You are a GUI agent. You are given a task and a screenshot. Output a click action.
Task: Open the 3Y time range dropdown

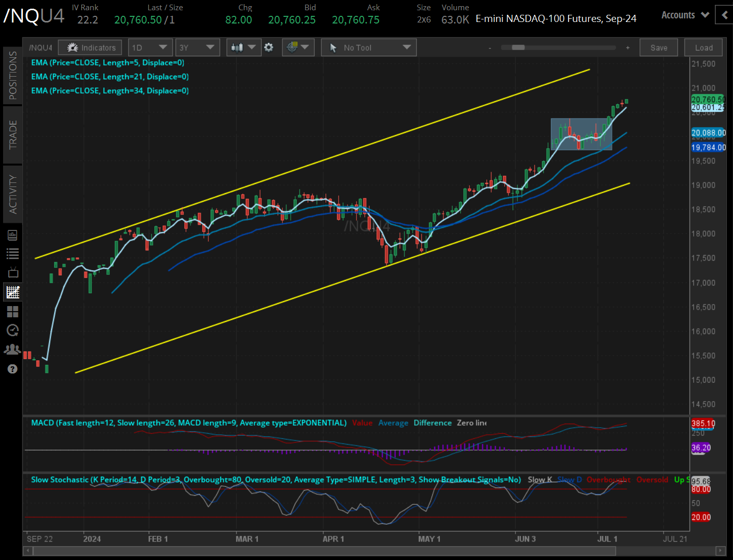[x=197, y=48]
